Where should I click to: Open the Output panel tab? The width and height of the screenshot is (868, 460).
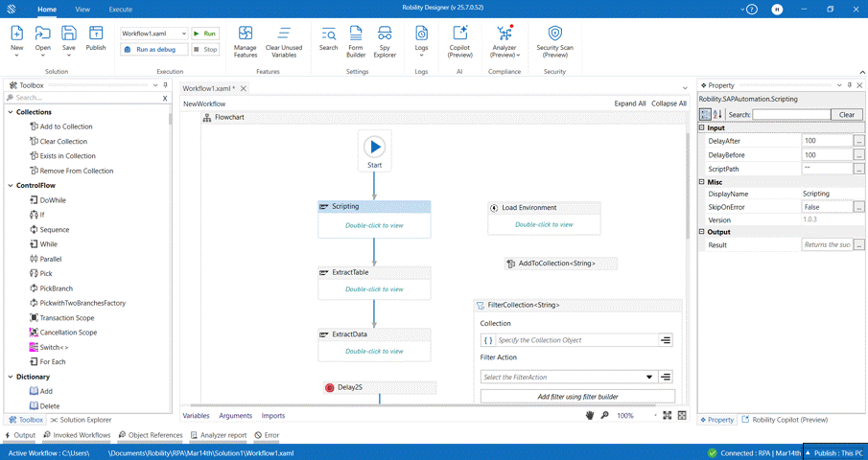pos(20,435)
